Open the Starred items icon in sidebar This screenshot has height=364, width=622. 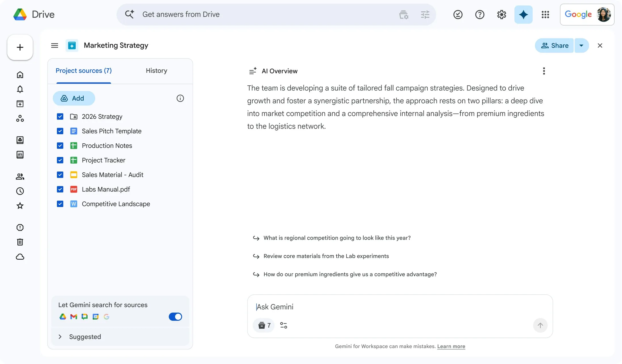click(20, 206)
